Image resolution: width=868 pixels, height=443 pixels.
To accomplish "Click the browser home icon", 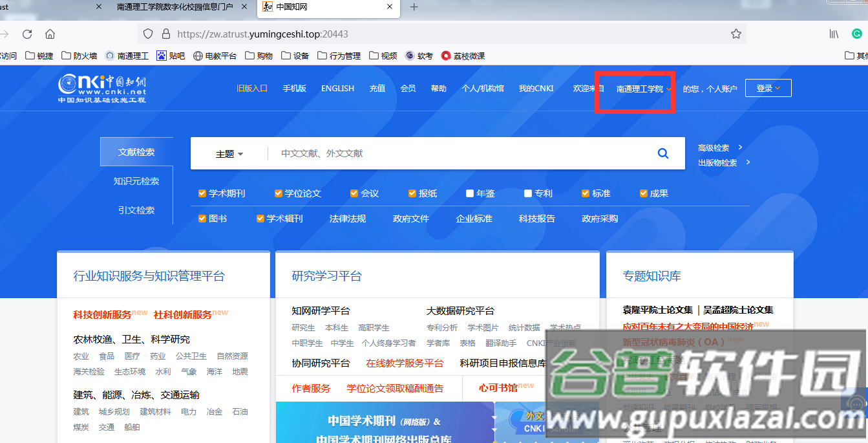I will pyautogui.click(x=50, y=34).
